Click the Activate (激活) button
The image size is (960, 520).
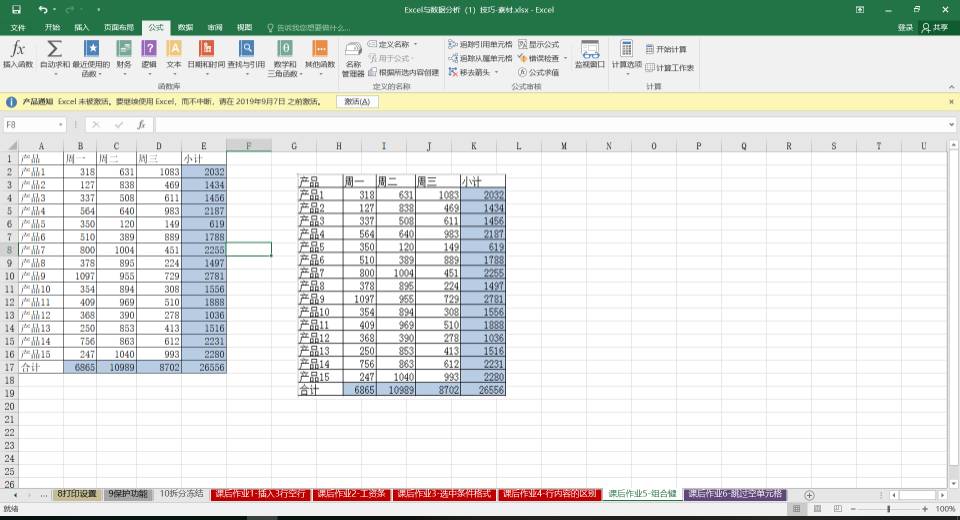click(357, 102)
